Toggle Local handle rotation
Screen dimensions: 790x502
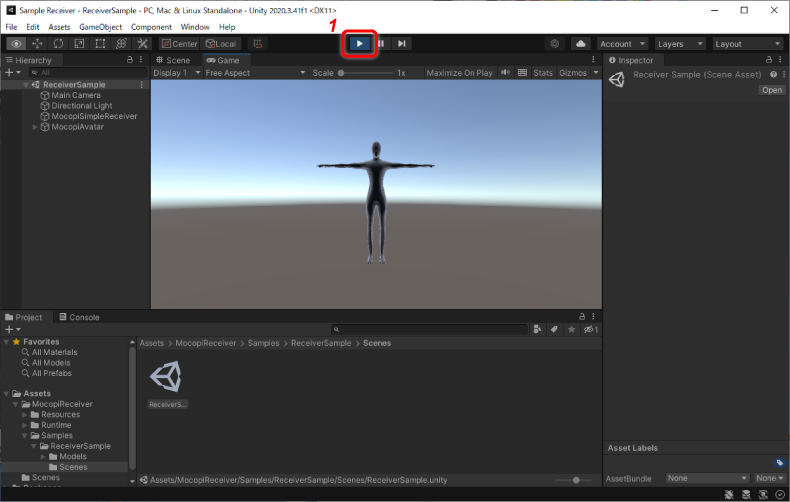pos(220,44)
